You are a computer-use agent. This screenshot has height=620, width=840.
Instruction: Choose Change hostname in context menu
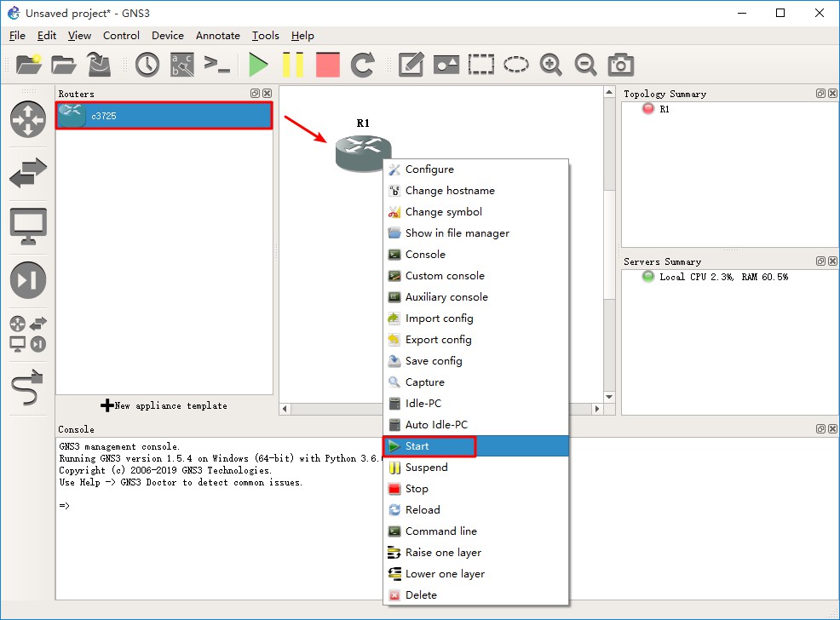pyautogui.click(x=475, y=191)
